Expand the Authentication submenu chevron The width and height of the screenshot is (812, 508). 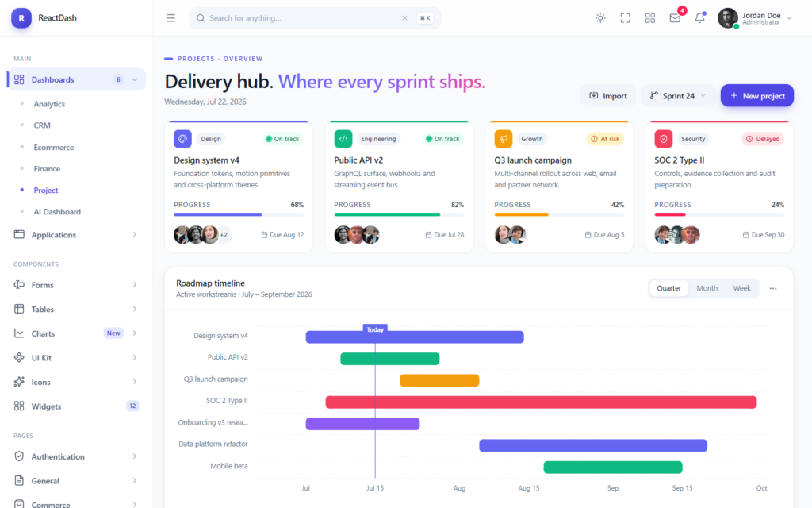tap(135, 456)
